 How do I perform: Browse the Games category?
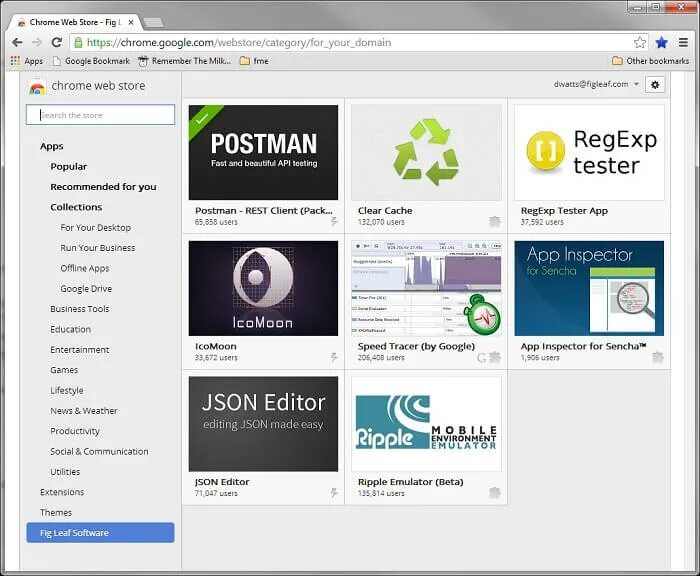coord(64,370)
